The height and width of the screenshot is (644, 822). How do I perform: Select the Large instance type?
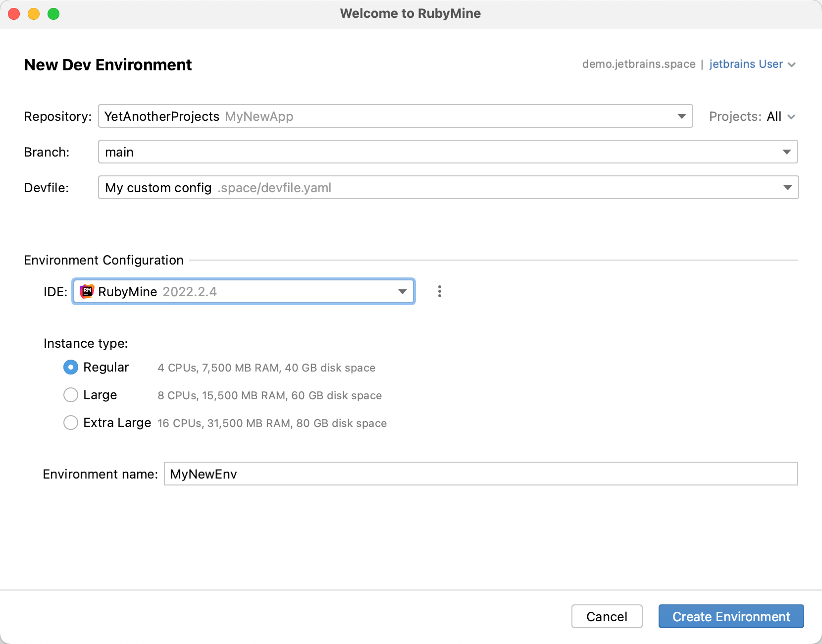point(71,395)
